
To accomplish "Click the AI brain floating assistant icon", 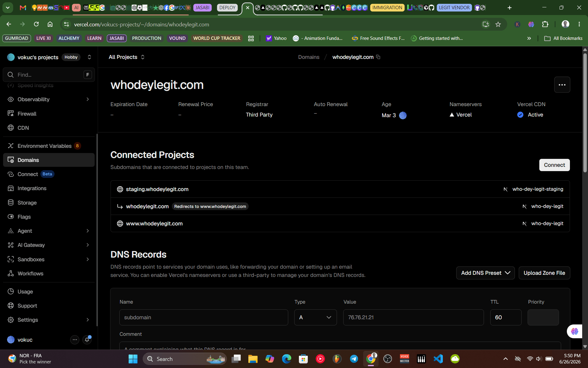I will point(575,331).
